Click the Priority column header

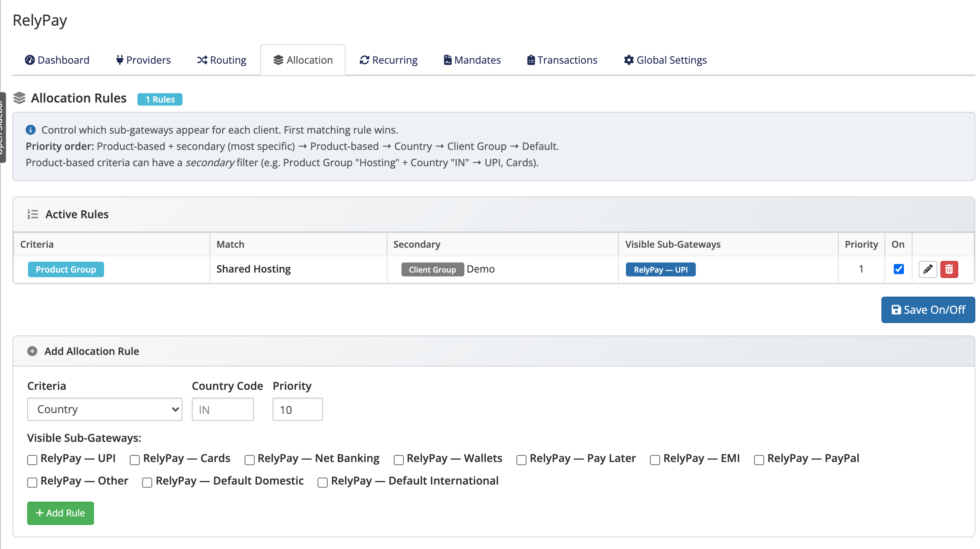[x=861, y=244]
